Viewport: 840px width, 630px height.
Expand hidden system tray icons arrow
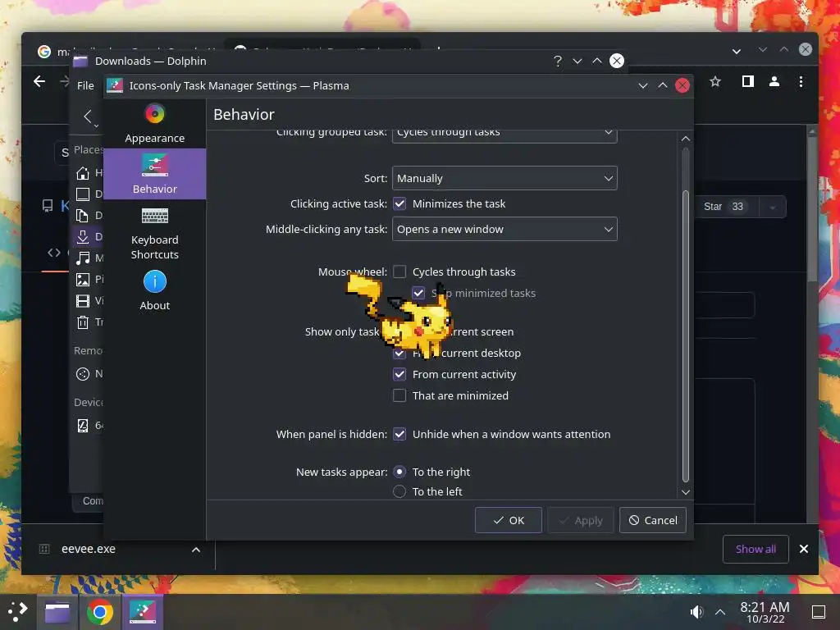[720, 612]
